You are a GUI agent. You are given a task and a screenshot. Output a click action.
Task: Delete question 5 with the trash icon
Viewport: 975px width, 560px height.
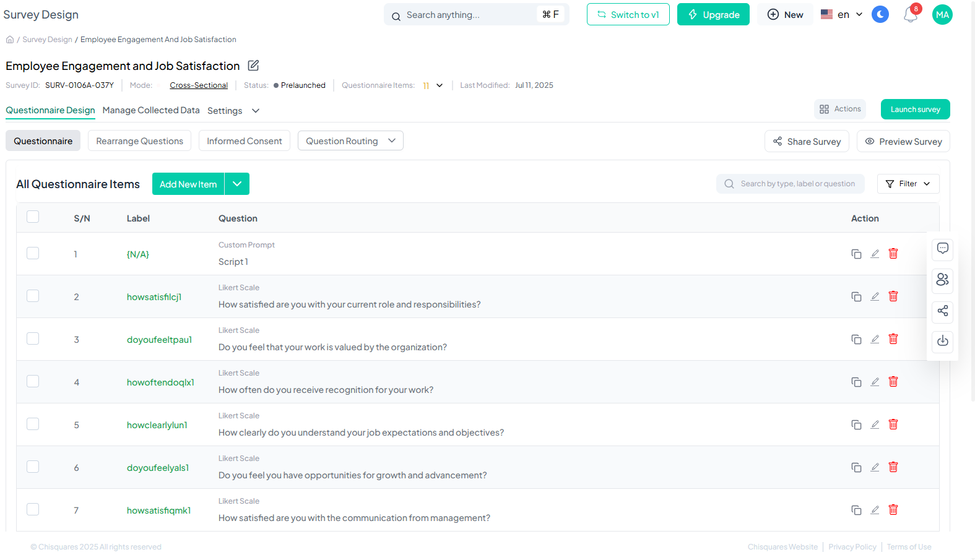[x=893, y=424]
